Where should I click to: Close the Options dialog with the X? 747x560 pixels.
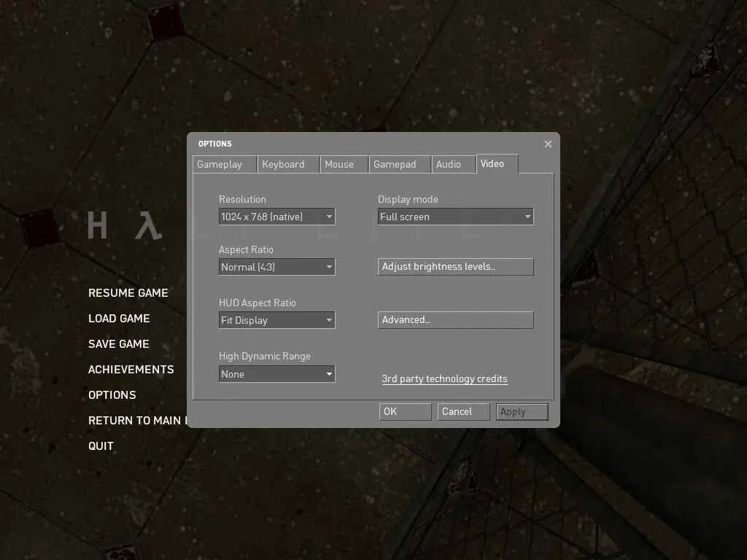[548, 144]
